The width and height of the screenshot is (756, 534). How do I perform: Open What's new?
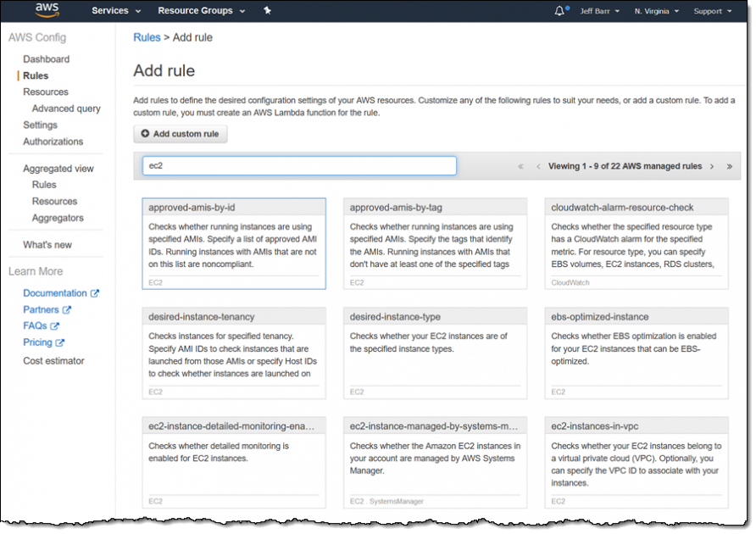coord(47,245)
